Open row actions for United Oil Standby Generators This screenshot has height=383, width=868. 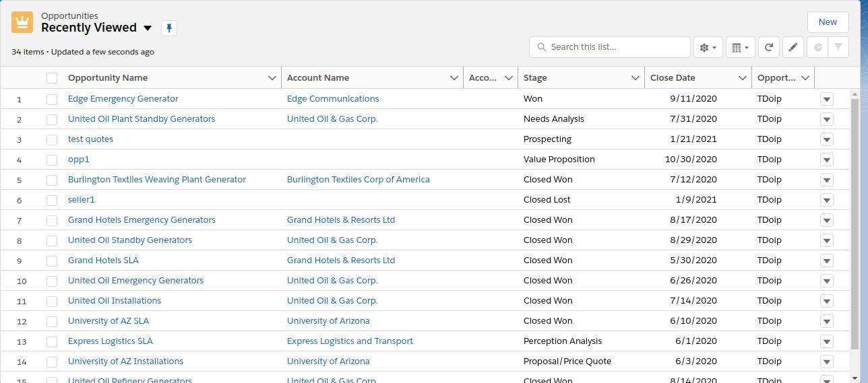pyautogui.click(x=827, y=240)
